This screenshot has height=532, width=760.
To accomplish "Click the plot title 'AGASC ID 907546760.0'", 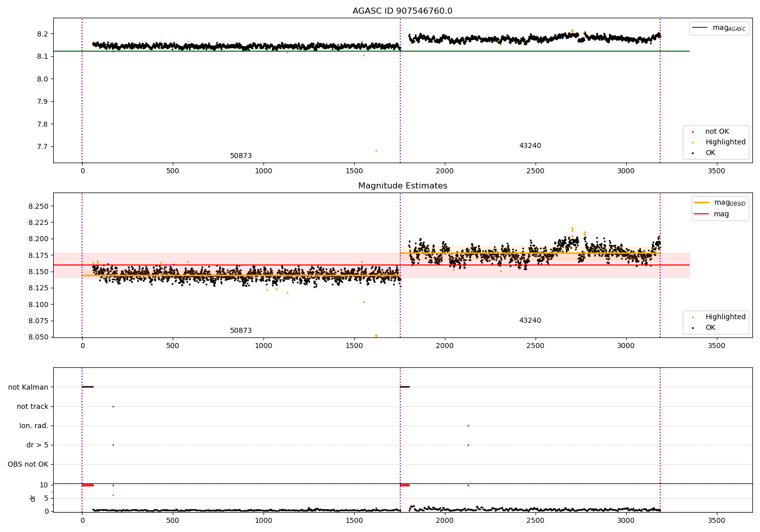I will click(402, 11).
